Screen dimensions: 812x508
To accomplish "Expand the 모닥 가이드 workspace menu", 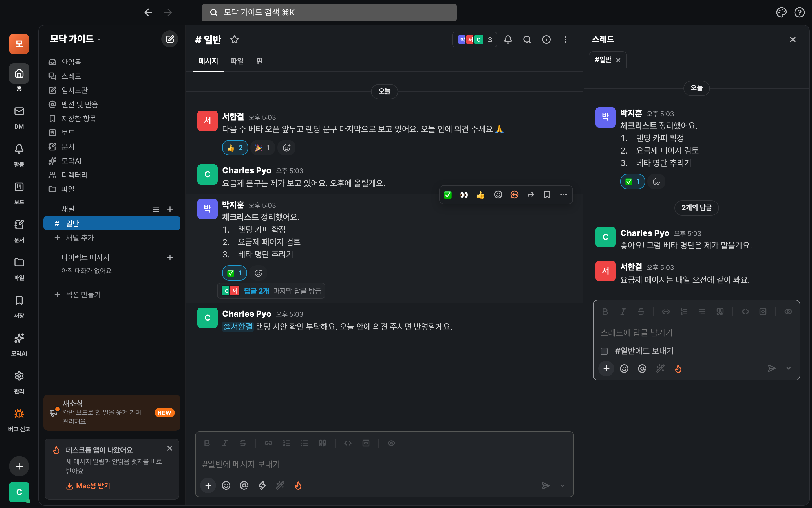I will point(75,39).
